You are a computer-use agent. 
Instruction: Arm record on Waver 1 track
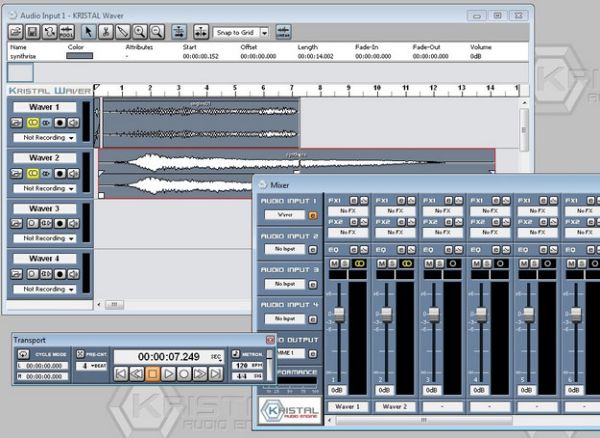(60, 123)
